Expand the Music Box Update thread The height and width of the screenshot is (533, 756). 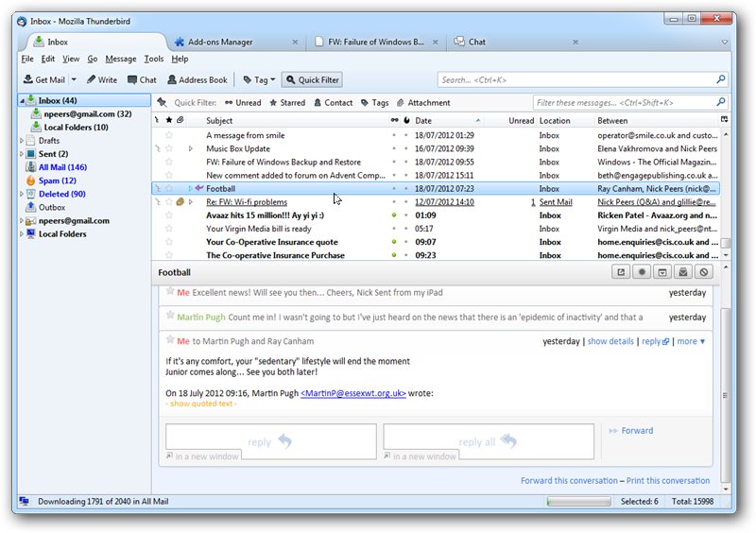[190, 148]
